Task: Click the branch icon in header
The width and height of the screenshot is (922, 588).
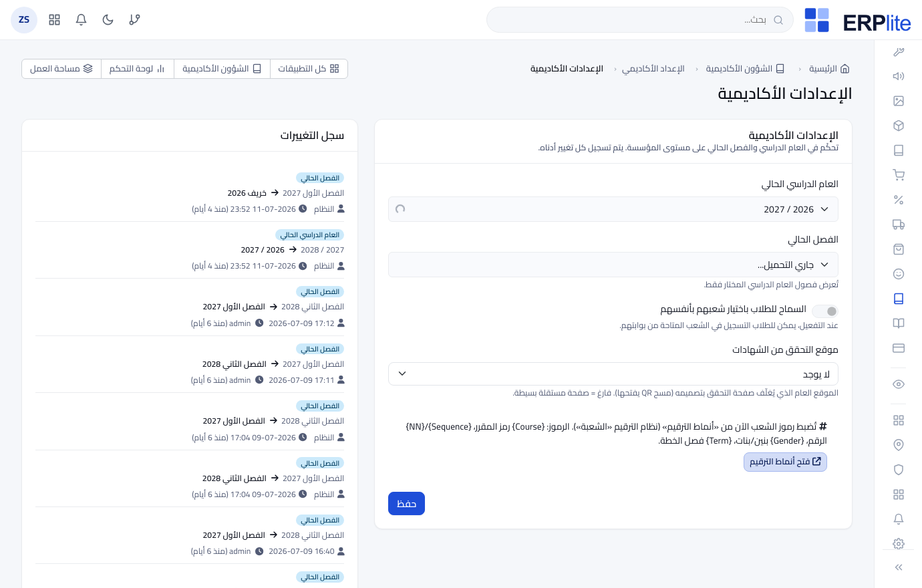Action: tap(135, 20)
